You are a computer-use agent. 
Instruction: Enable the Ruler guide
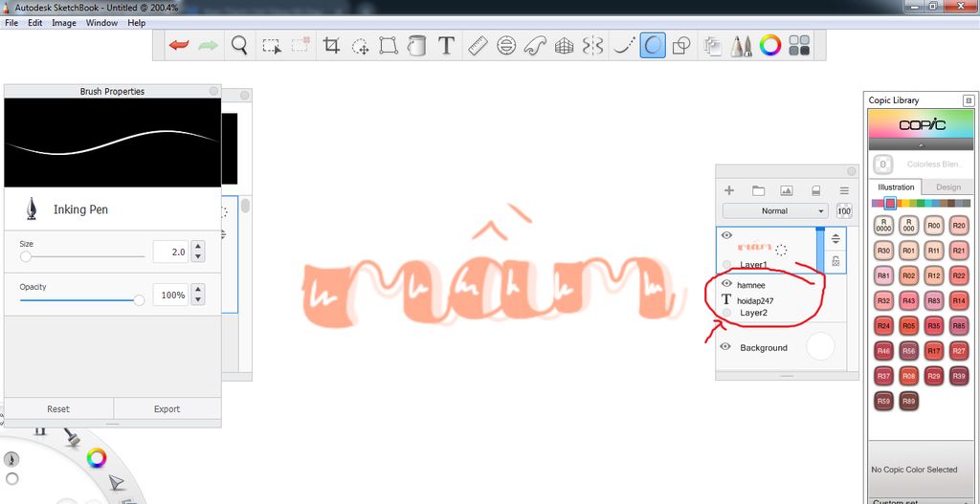coord(479,46)
